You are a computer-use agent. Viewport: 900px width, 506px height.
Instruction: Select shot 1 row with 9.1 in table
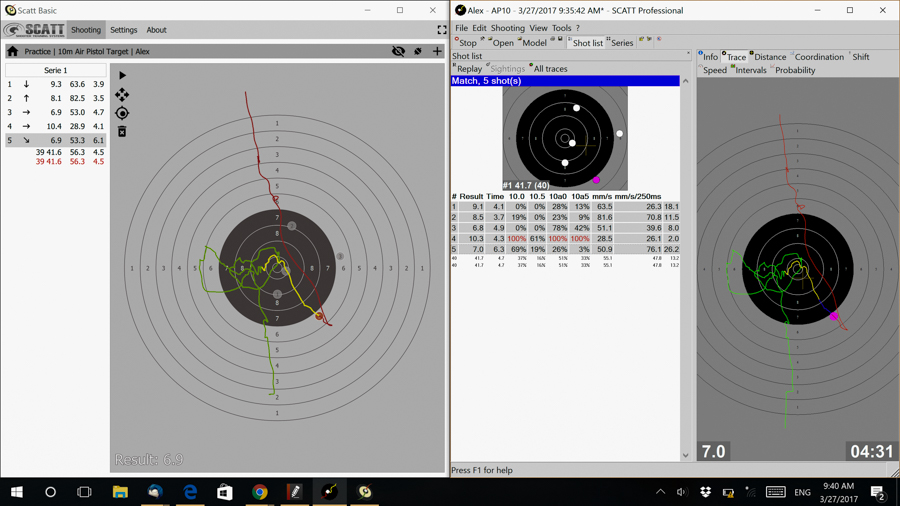tap(565, 207)
